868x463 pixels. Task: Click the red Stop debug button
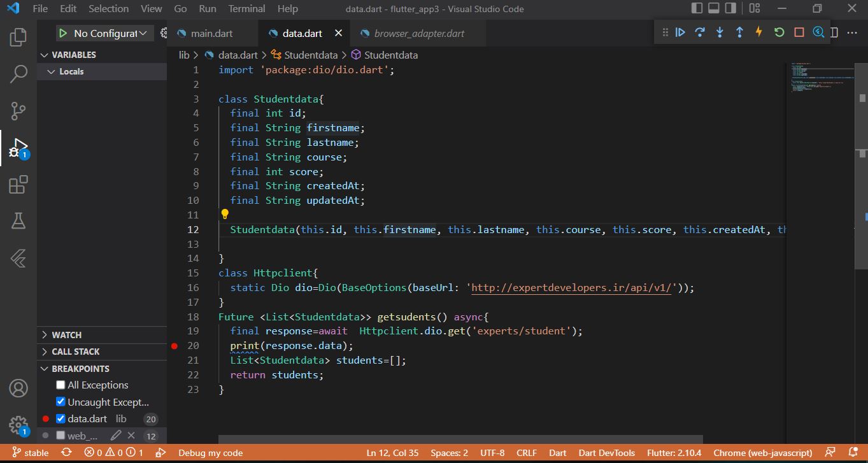tap(799, 32)
